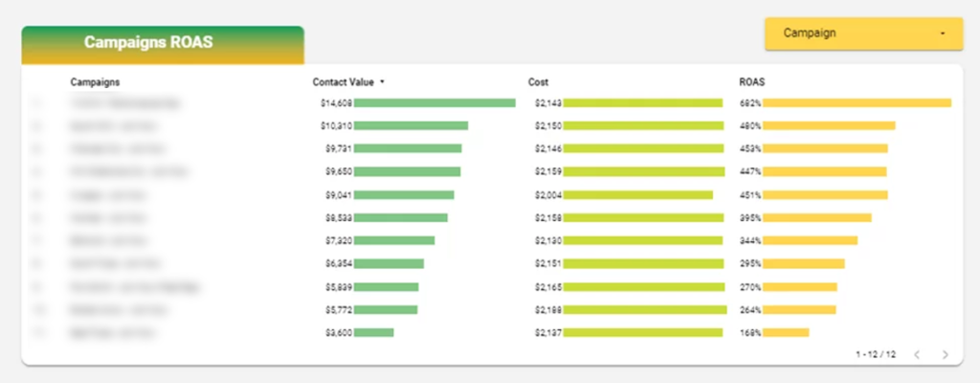Sort by ROAS column header
The width and height of the screenshot is (980, 383).
pos(751,82)
